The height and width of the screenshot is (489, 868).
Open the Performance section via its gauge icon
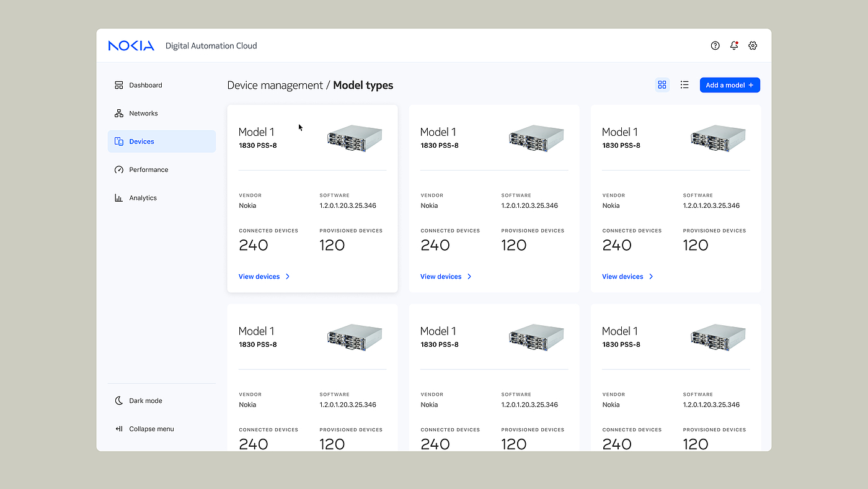pyautogui.click(x=118, y=169)
